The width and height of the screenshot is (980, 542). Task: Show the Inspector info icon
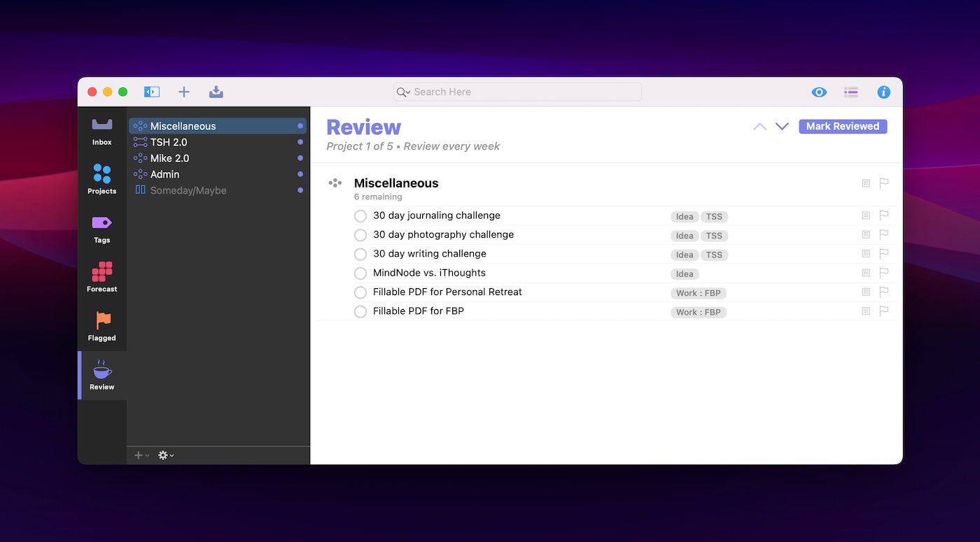[884, 92]
